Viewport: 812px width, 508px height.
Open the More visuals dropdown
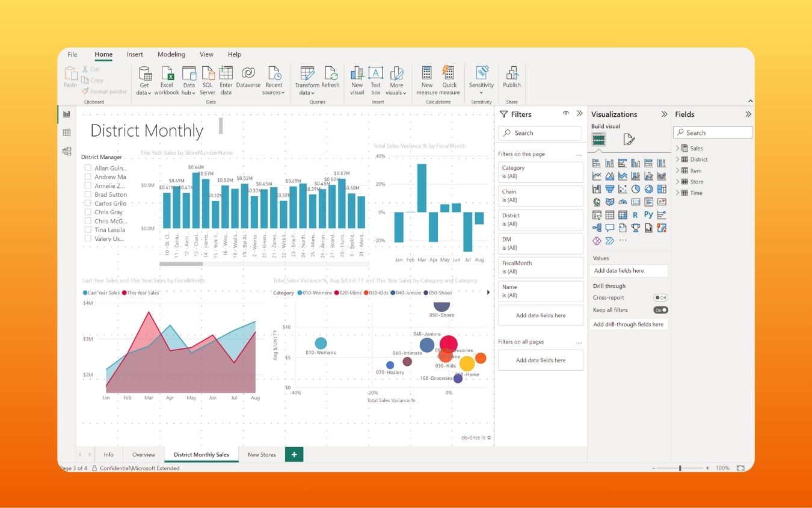tap(396, 81)
